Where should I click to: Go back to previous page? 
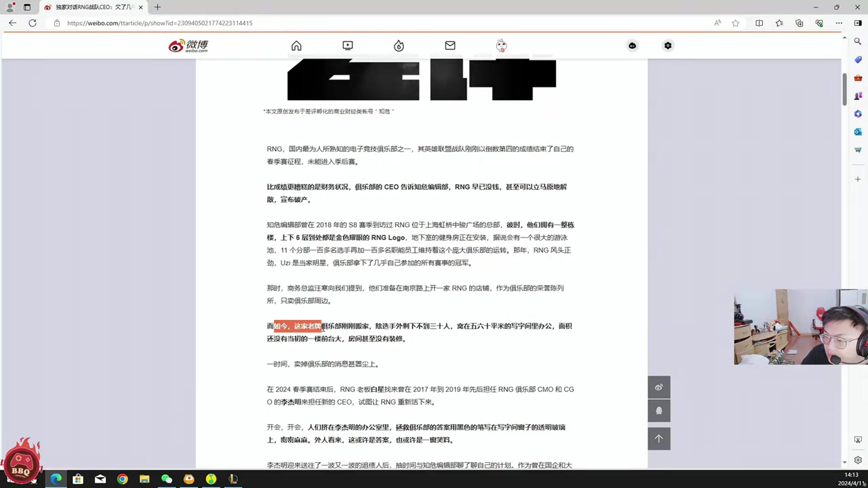[x=13, y=23]
